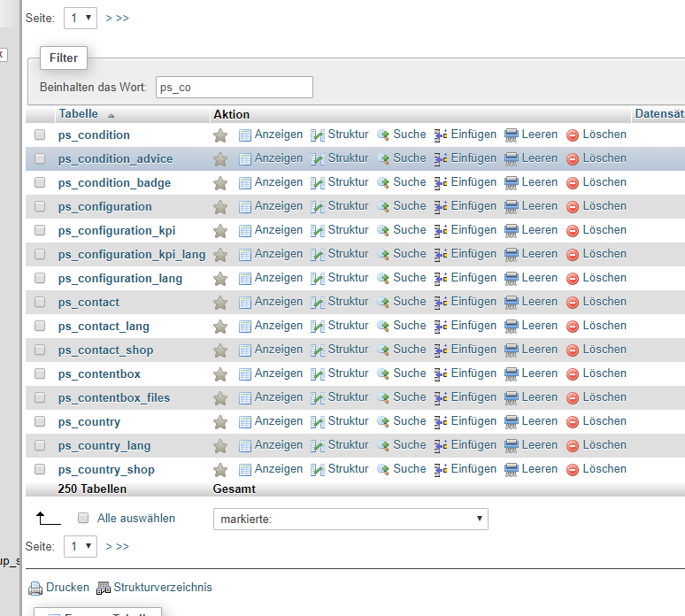Click Einfügen text for ps_configuration_kpi
685x616 pixels.
473,230
